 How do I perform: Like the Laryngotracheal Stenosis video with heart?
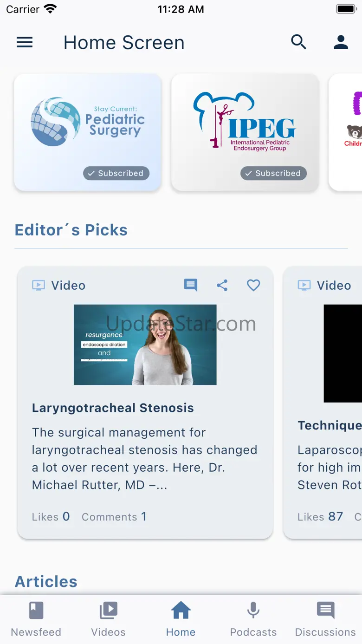pyautogui.click(x=253, y=285)
